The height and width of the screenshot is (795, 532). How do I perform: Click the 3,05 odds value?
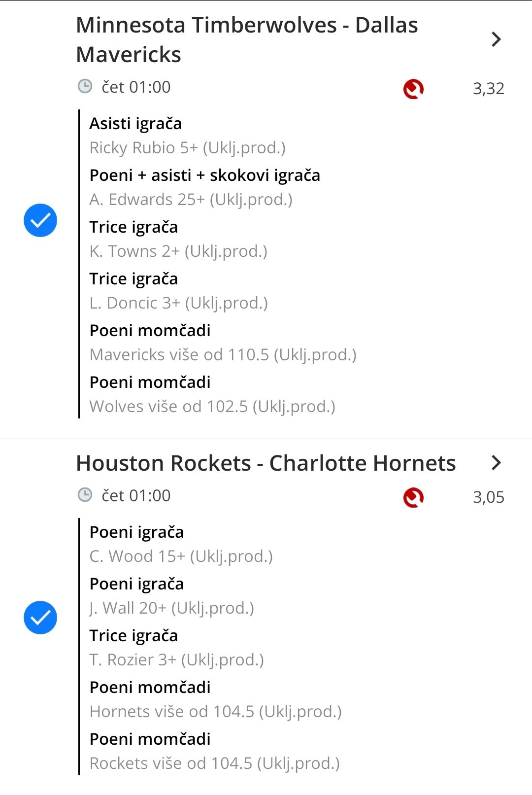(488, 497)
